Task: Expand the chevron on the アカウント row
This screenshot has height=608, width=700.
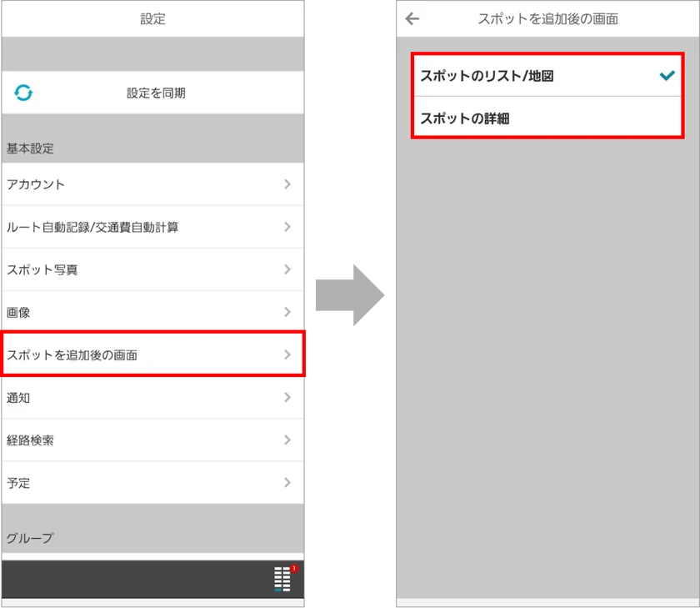Action: (287, 184)
